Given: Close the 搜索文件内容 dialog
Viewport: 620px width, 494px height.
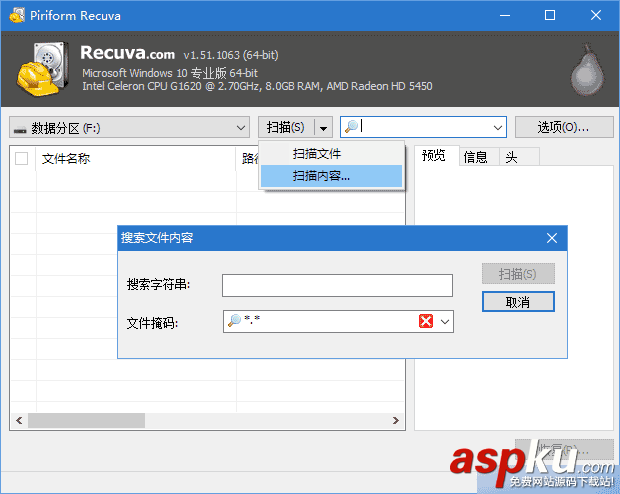Looking at the screenshot, I should (x=552, y=238).
